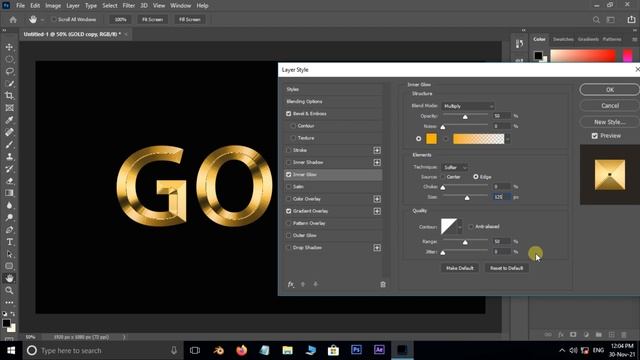This screenshot has height=360, width=640.
Task: Switch to the Gradients panel tab
Action: pos(588,39)
